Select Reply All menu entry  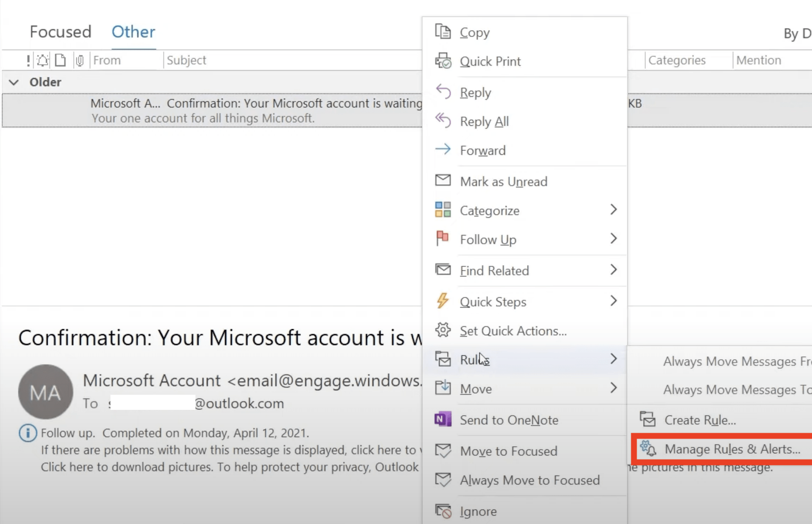click(524, 121)
